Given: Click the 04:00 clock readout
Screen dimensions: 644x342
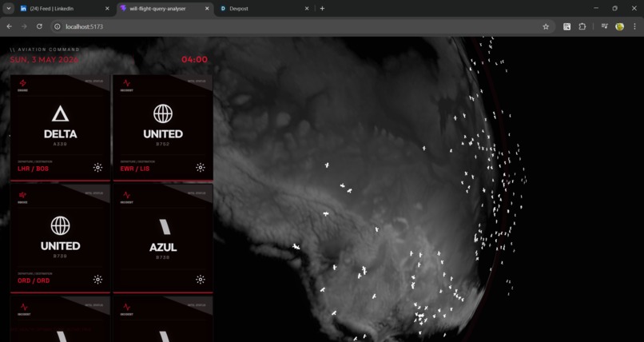Looking at the screenshot, I should [195, 60].
